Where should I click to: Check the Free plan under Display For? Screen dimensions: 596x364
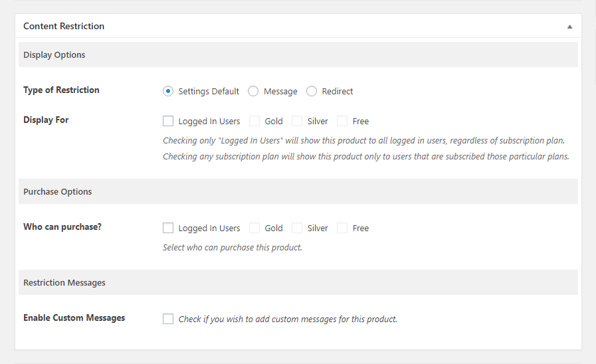coord(342,121)
